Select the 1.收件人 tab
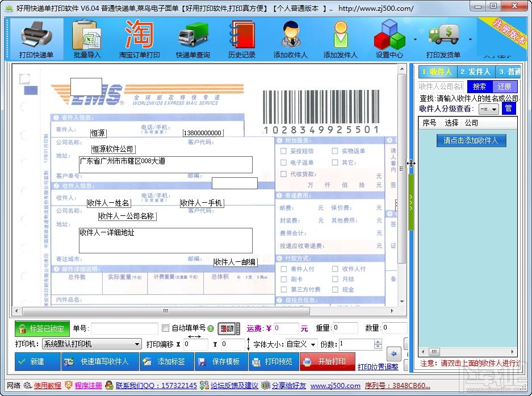Viewport: 532px width, 396px height. coord(437,72)
